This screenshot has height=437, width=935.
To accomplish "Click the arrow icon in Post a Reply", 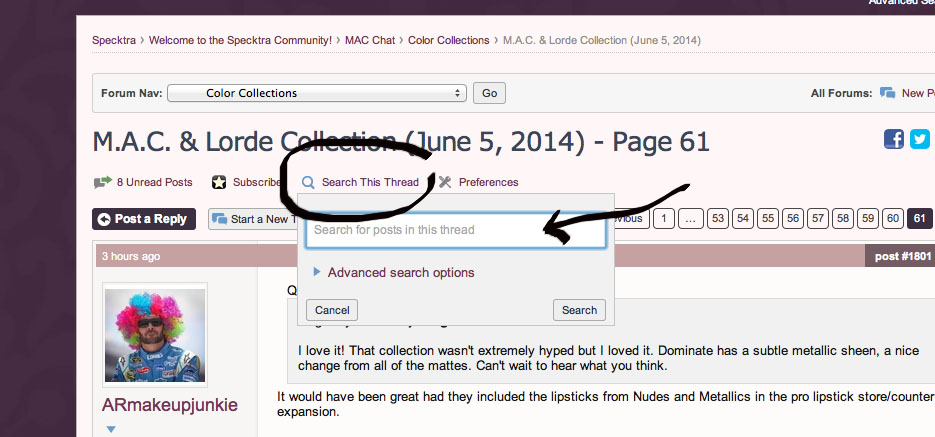I will [x=104, y=219].
